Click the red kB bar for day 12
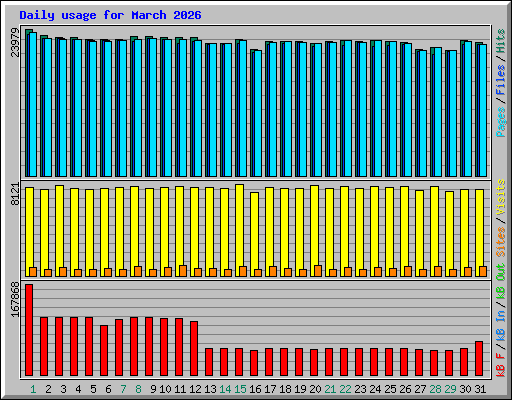Screen dimensions: 512x400 point(194,348)
